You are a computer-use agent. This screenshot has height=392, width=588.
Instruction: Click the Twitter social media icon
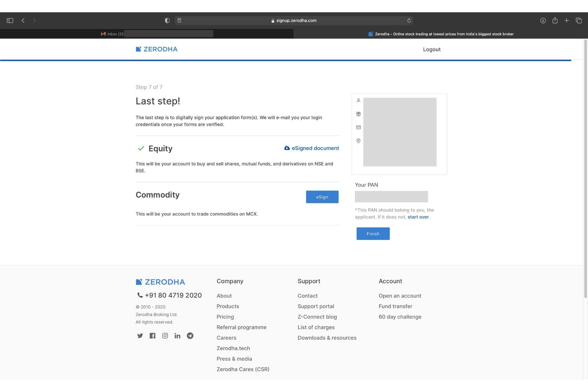[140, 336]
